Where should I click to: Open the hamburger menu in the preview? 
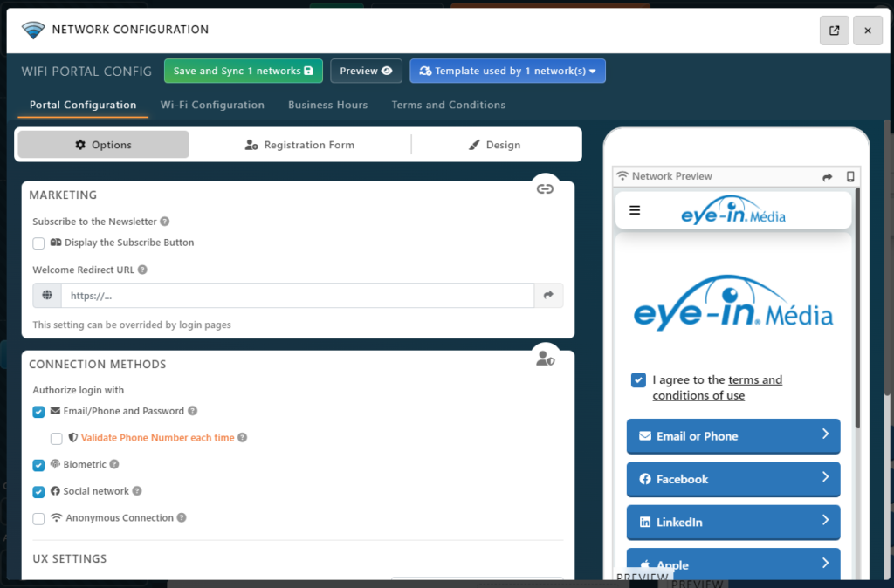pyautogui.click(x=635, y=210)
